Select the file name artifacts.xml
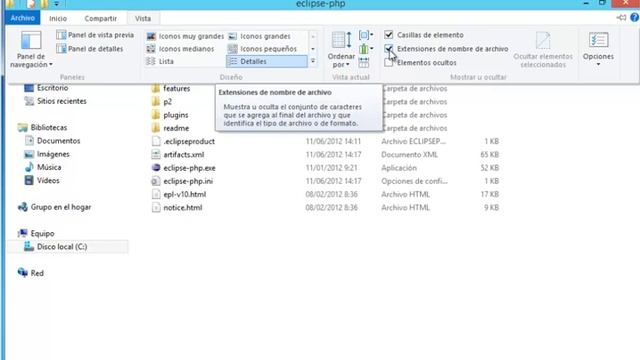Viewport: 640px width, 360px height. click(x=184, y=155)
